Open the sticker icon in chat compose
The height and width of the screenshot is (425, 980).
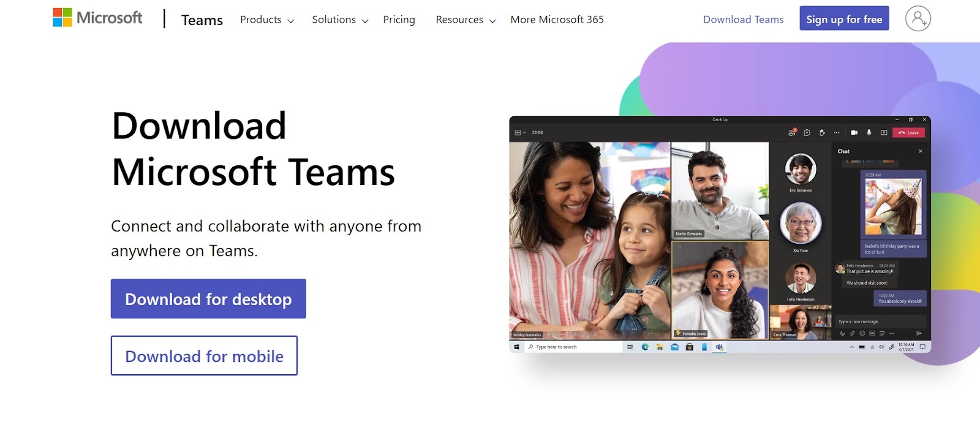(882, 333)
